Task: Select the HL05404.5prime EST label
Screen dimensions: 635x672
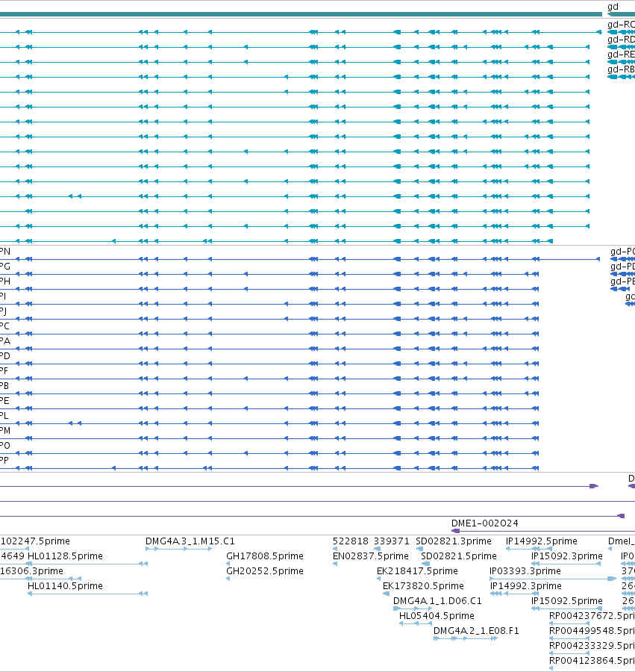Action: [x=437, y=616]
